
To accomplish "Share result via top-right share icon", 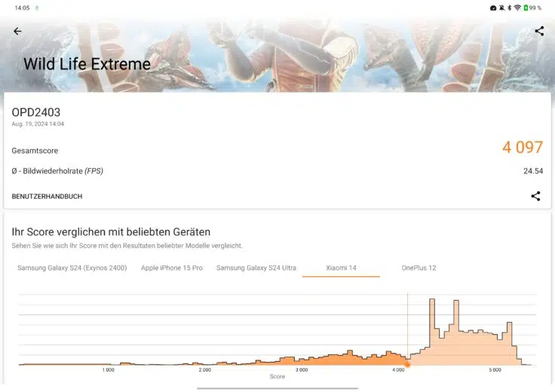I will tap(539, 31).
